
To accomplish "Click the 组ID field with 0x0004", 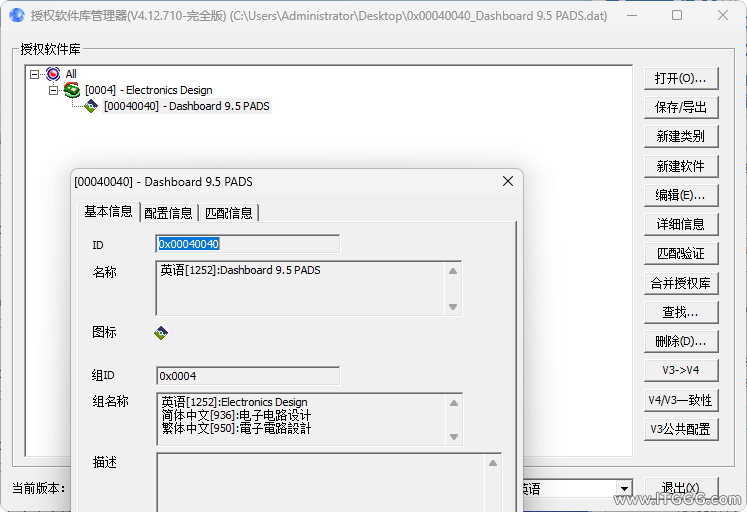I will (248, 376).
